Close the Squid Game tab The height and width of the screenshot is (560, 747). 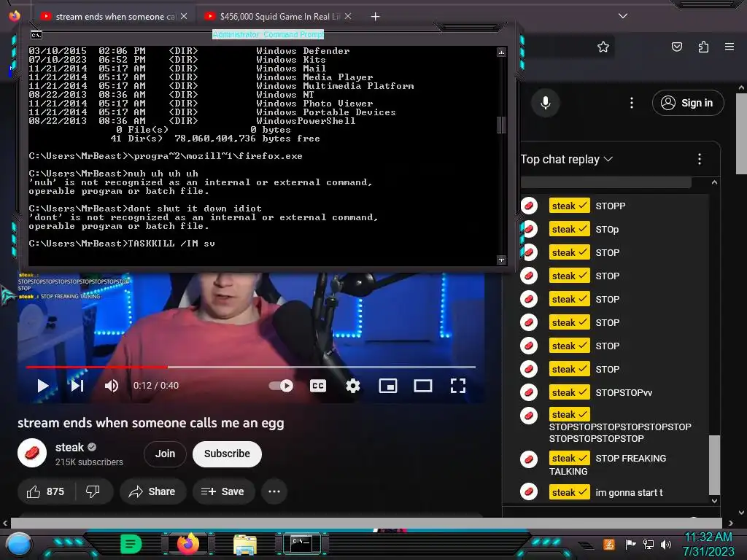[x=348, y=16]
